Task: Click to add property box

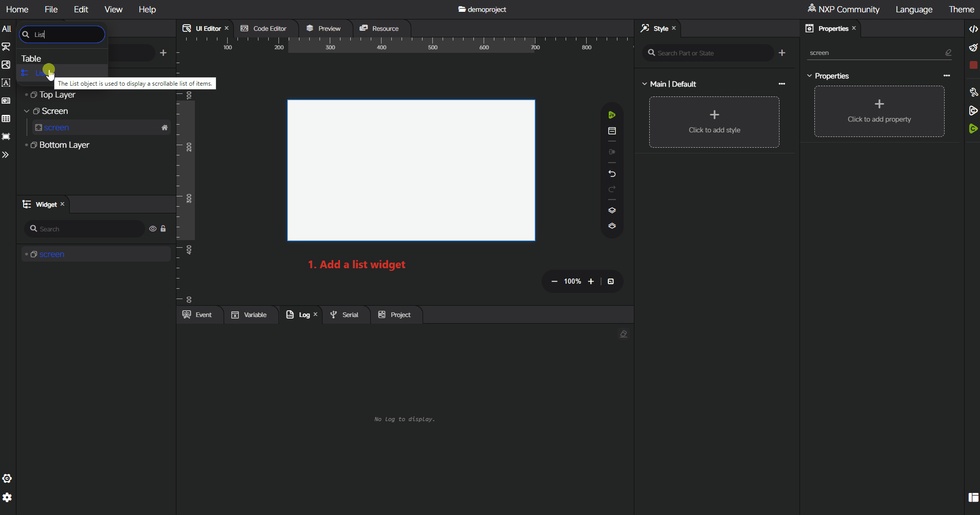Action: 879,111
